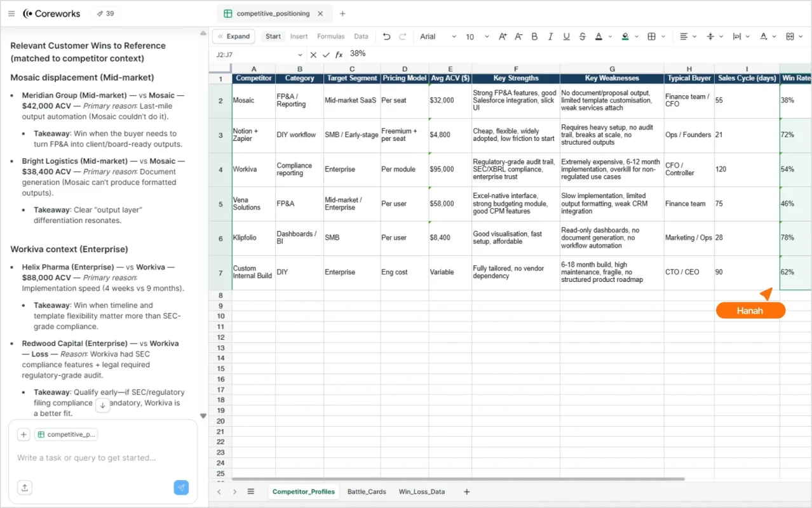Click the undo arrow icon

(x=386, y=37)
